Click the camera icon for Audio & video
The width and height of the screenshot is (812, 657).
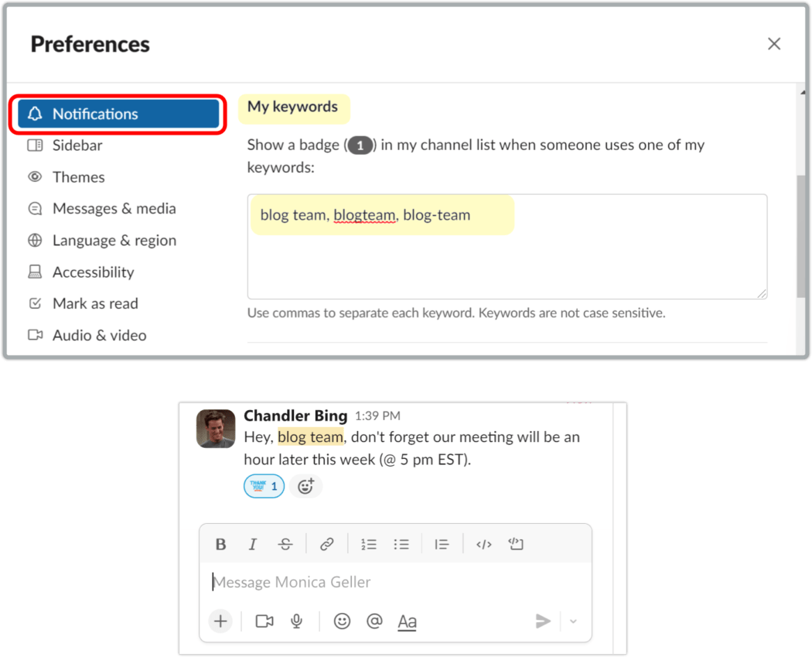[x=35, y=335]
